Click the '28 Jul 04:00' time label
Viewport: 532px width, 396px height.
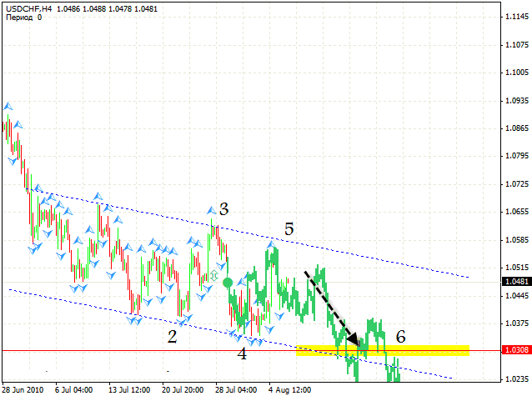tap(236, 390)
